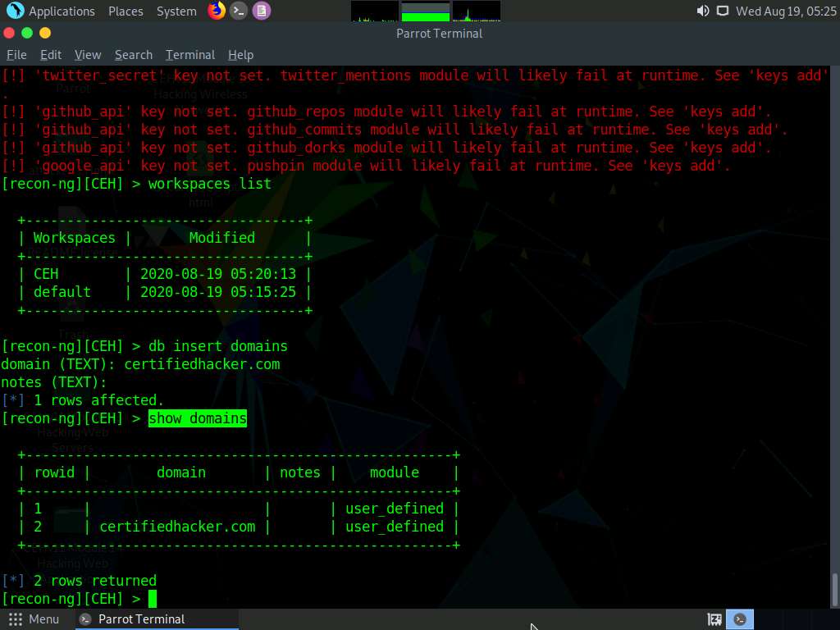Click the clock showing Wed Aug 19, 05:25
Viewport: 840px width, 630px height.
pos(786,11)
